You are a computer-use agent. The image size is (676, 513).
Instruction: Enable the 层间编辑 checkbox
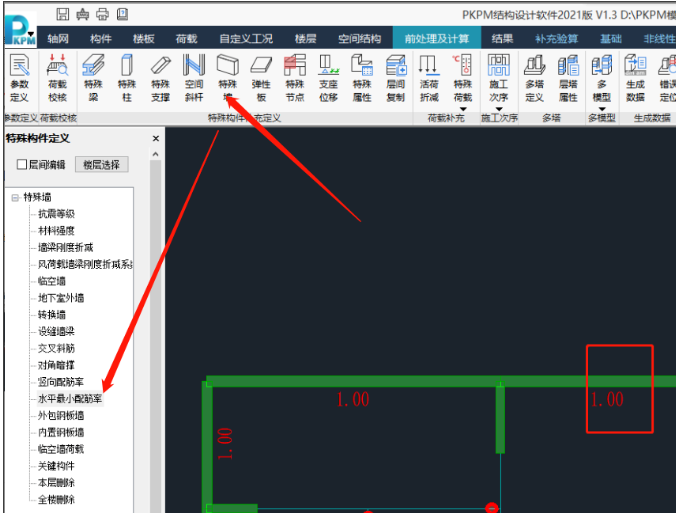(22, 164)
